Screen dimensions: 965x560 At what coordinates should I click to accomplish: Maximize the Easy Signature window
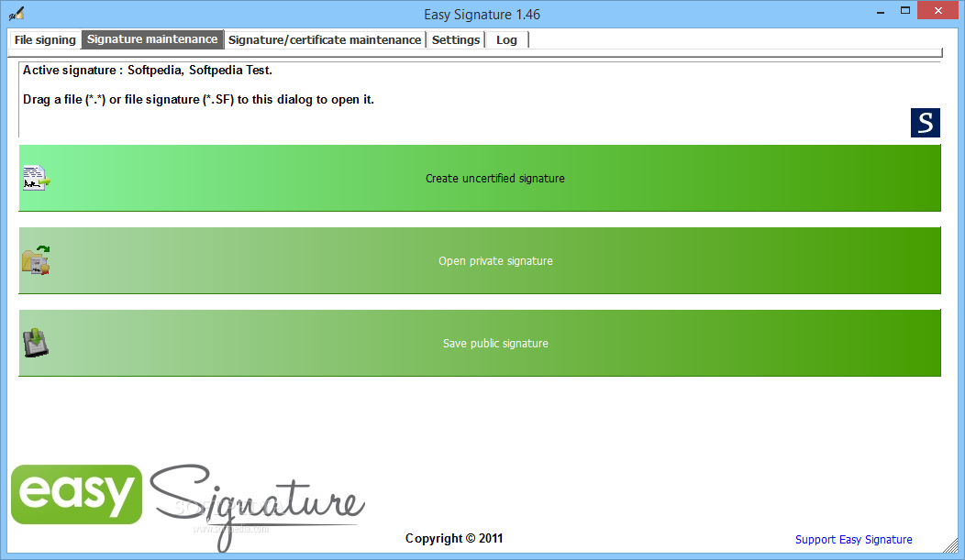tap(904, 10)
